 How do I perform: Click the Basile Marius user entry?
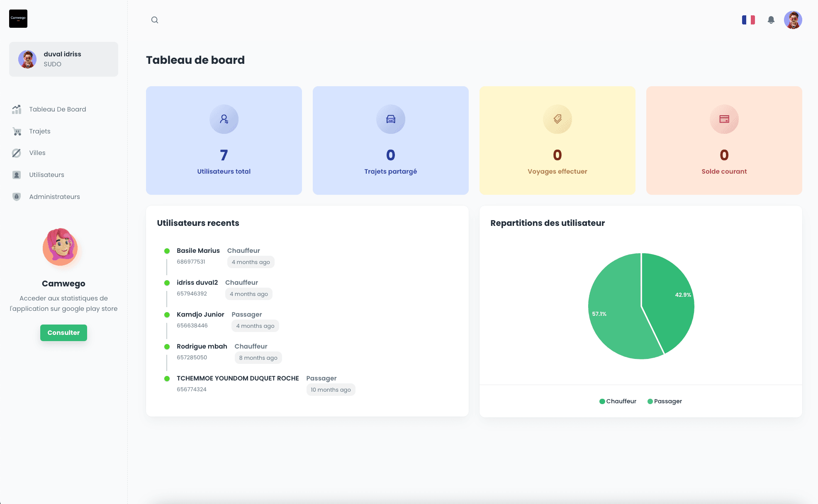click(198, 251)
